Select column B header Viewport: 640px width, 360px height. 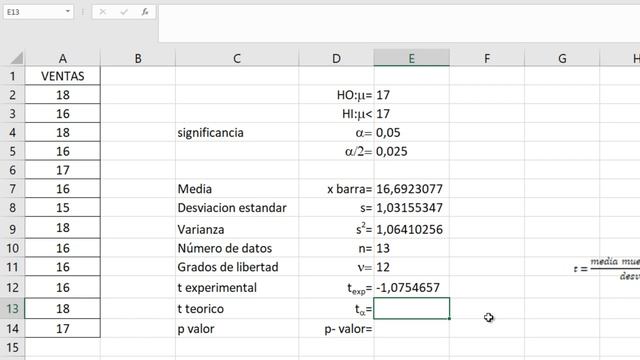coord(138,58)
